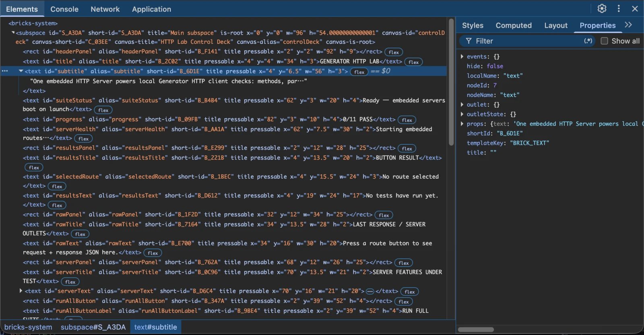Click the flex badge on rawPanel row
This screenshot has width=644, height=335.
point(384,215)
